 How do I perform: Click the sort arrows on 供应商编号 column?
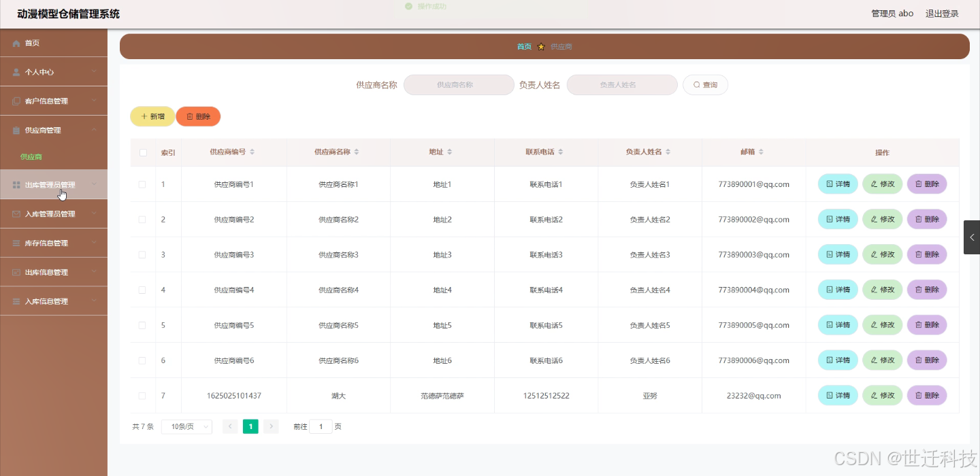[x=252, y=152]
